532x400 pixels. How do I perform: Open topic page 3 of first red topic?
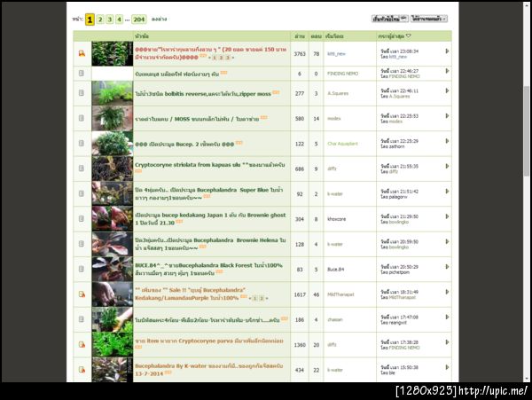(x=228, y=58)
